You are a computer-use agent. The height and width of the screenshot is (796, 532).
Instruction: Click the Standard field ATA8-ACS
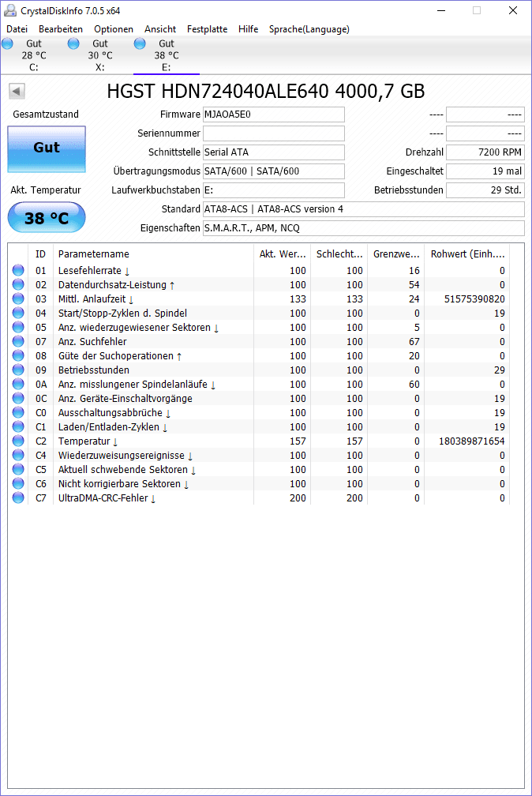pyautogui.click(x=363, y=209)
